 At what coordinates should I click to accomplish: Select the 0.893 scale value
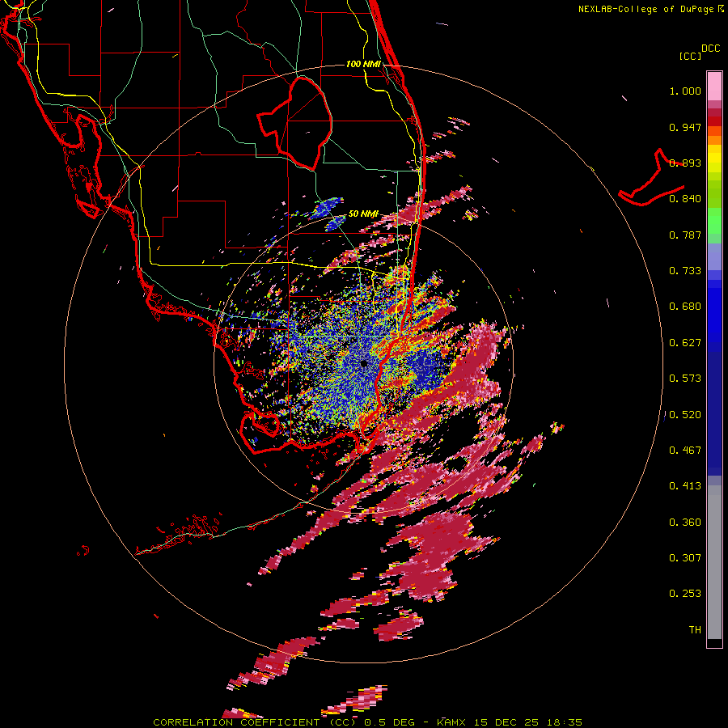point(685,163)
